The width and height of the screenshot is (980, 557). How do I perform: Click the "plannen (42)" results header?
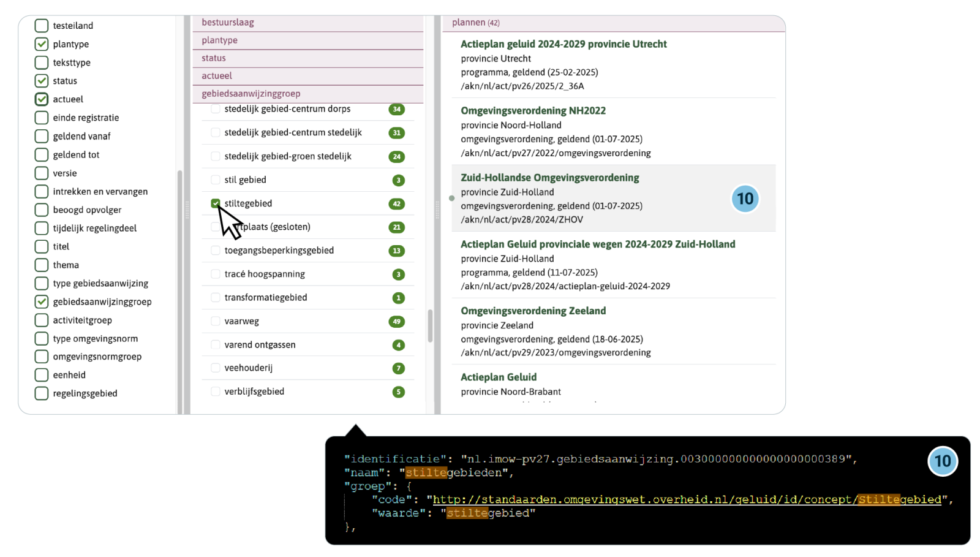475,22
